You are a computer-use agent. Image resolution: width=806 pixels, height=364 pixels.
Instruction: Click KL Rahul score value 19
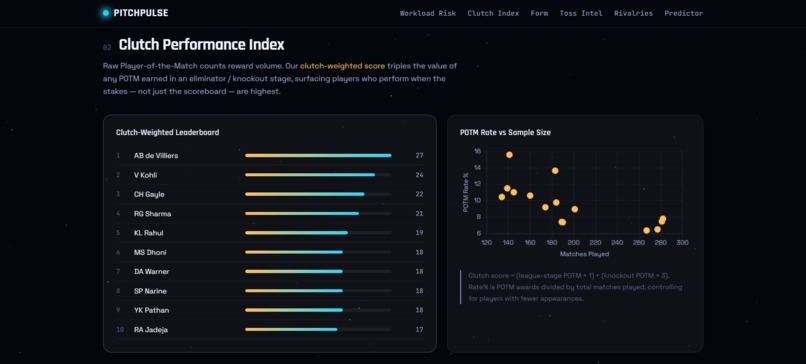[419, 233]
